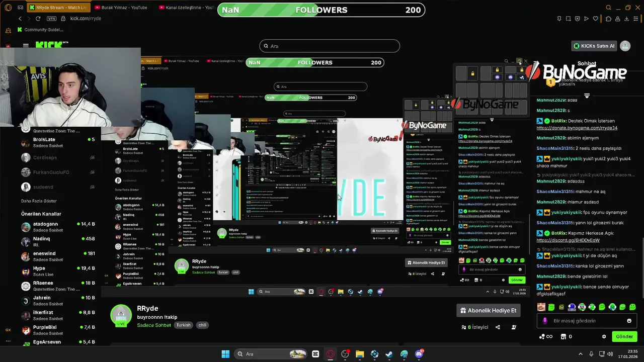Screen dimensions: 644x362
Task: Click the share icon under the stream
Action: pos(498,327)
